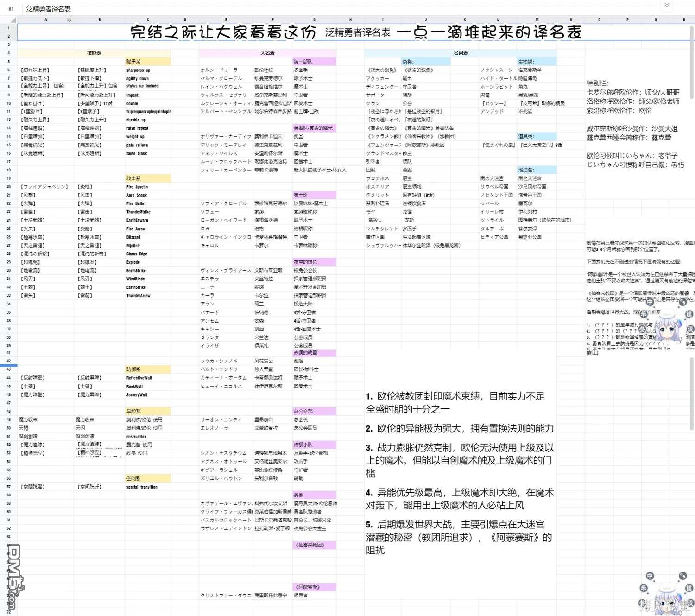Click the cell containing Fire Javelin
This screenshot has height=616, width=695.
tap(148, 187)
